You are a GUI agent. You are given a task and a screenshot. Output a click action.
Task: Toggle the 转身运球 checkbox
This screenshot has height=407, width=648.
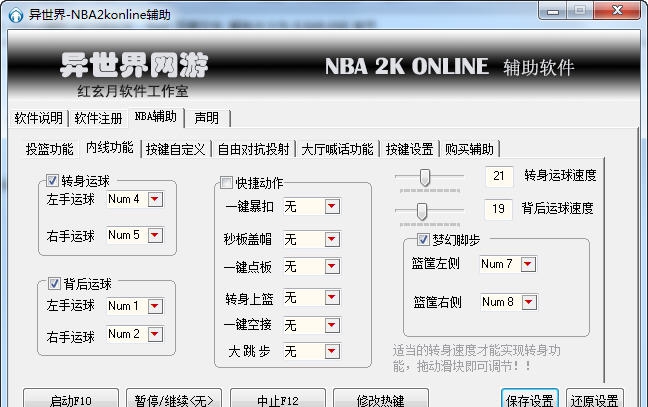pyautogui.click(x=52, y=181)
